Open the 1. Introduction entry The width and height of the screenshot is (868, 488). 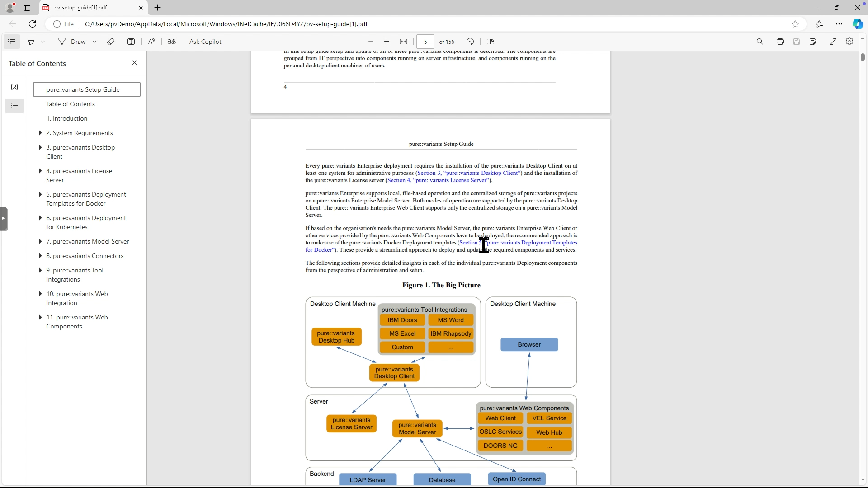tap(67, 118)
